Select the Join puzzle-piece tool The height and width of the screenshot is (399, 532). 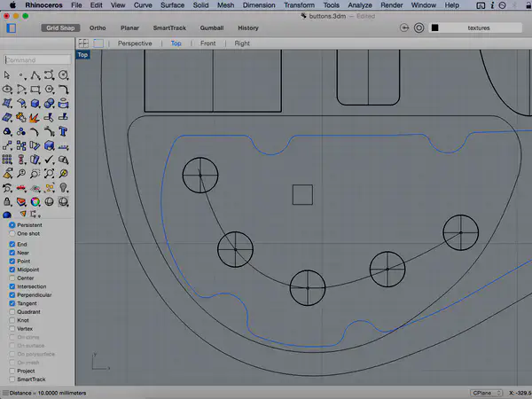pos(21,117)
